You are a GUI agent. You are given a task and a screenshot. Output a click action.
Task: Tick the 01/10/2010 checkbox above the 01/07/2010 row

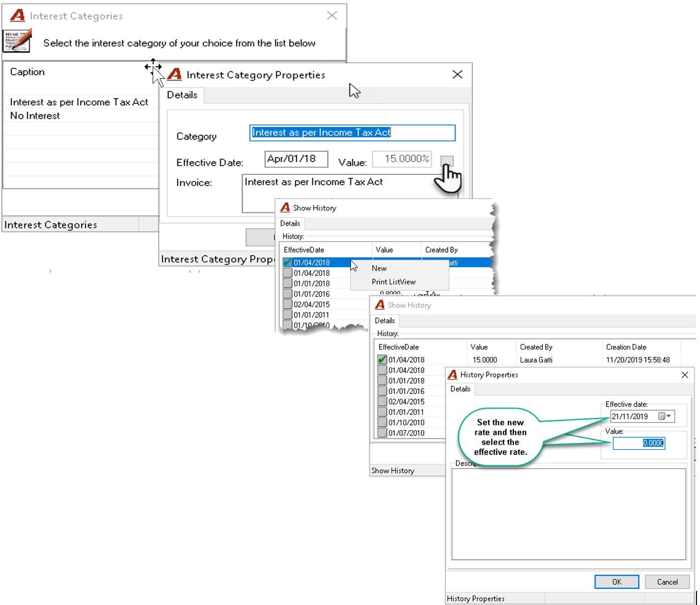(382, 422)
